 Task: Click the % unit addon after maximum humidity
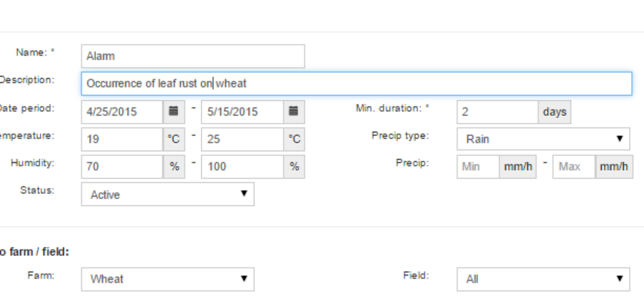tap(294, 167)
